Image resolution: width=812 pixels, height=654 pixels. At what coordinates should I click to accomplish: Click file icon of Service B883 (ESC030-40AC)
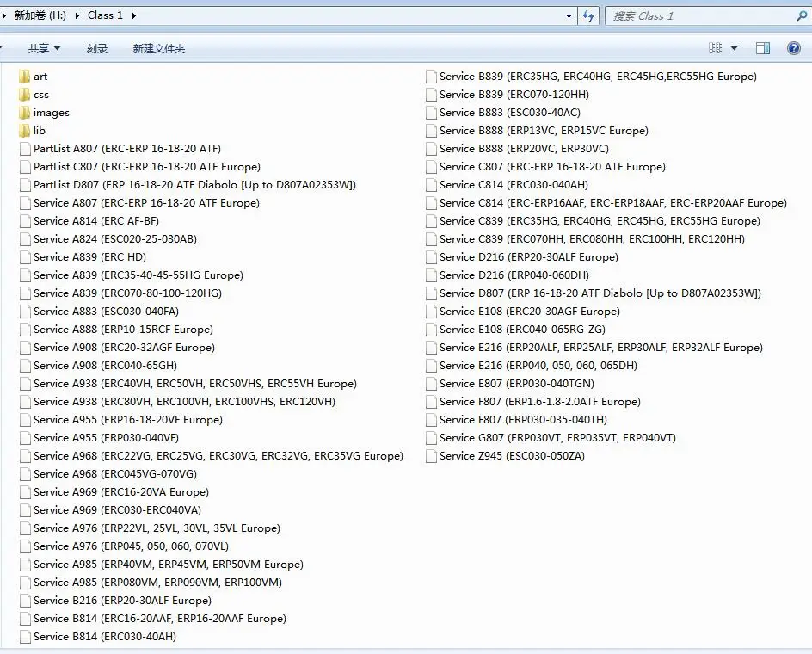point(431,113)
